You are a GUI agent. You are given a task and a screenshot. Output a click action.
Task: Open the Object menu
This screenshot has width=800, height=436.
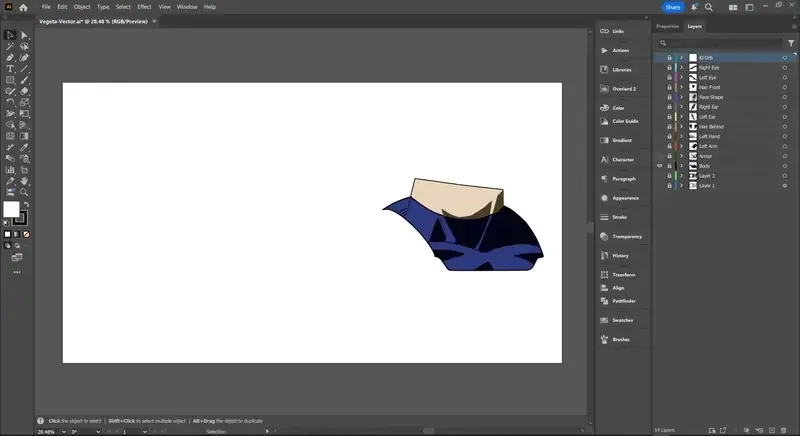82,7
